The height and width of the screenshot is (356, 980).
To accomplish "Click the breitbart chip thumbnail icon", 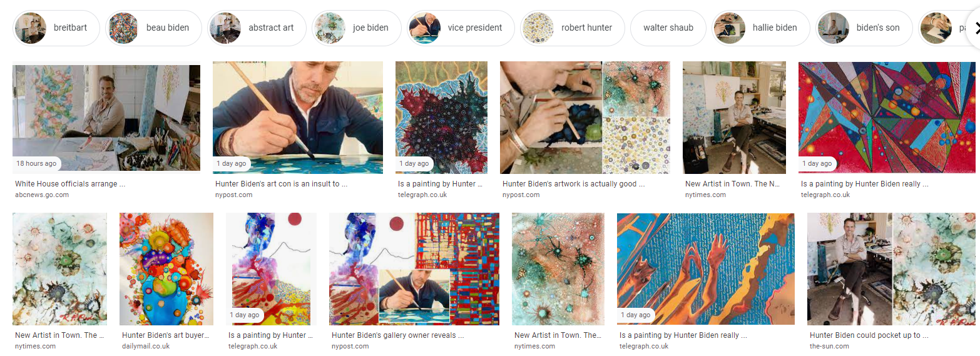I will (x=31, y=28).
